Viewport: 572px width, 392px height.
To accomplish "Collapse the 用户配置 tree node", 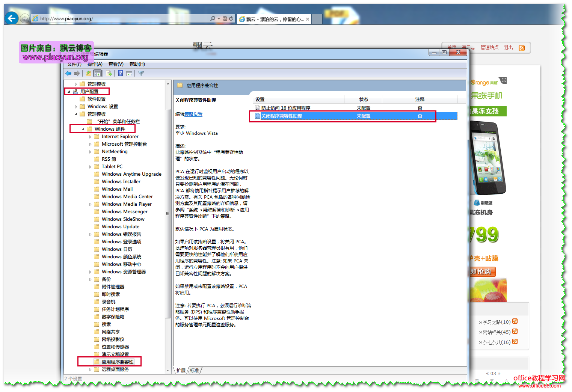I will pos(69,92).
